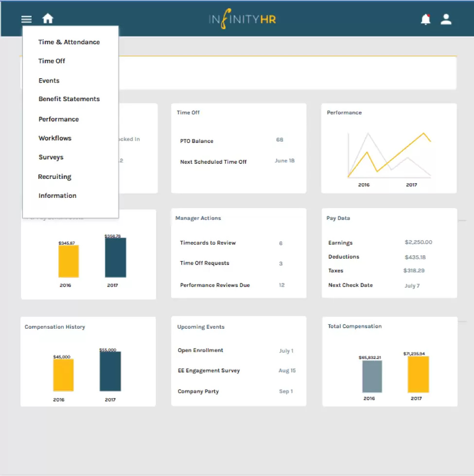Open the Time Off menu item
The width and height of the screenshot is (474, 476).
point(52,61)
